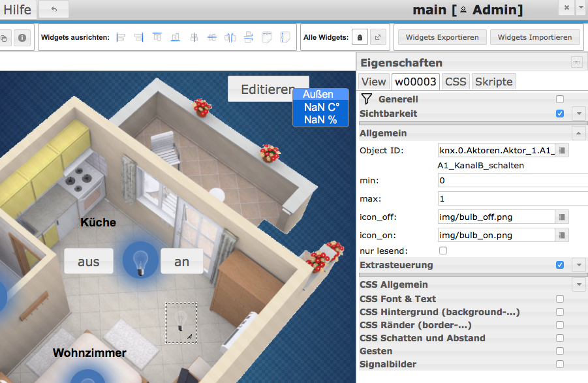Image resolution: width=588 pixels, height=383 pixels.
Task: Check the Gesten checkbox
Action: (559, 351)
